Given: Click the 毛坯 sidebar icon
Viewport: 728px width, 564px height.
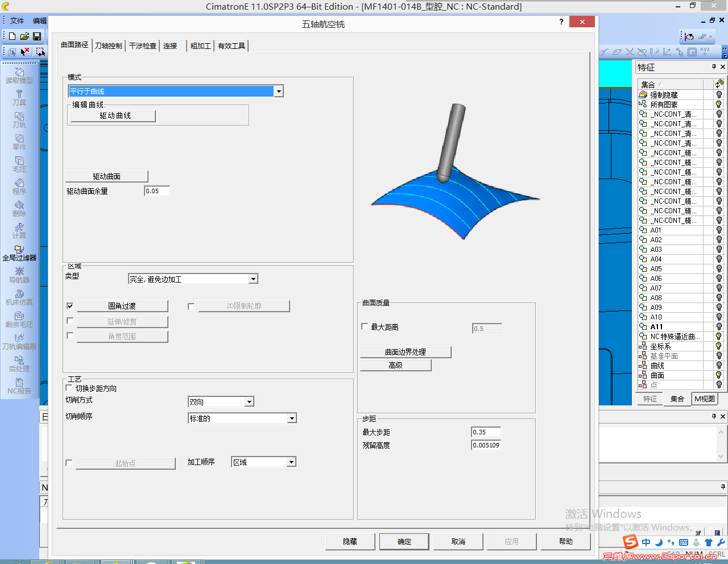Looking at the screenshot, I should tap(19, 165).
